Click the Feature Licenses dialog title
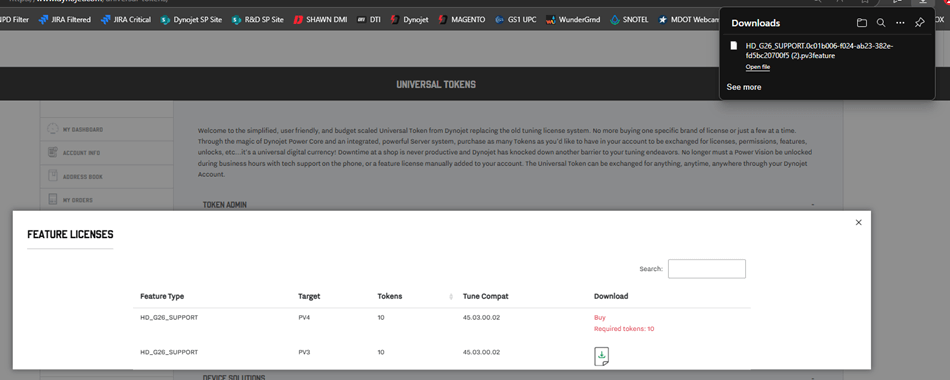Image resolution: width=950 pixels, height=380 pixels. point(70,234)
